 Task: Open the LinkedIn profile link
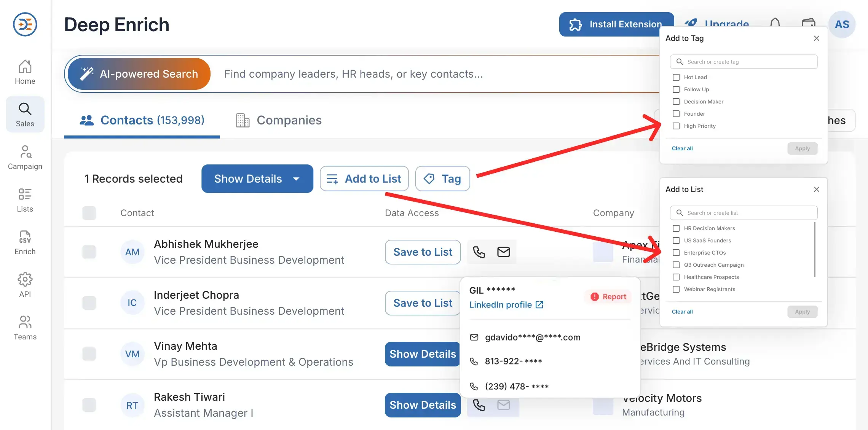coord(506,305)
